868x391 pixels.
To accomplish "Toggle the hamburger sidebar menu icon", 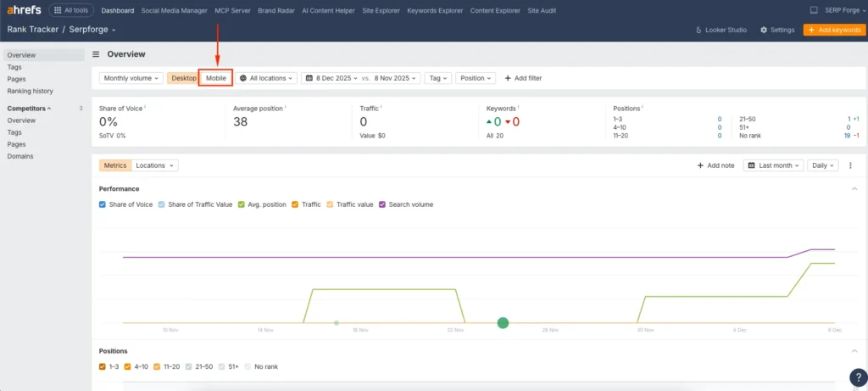I will coord(96,54).
